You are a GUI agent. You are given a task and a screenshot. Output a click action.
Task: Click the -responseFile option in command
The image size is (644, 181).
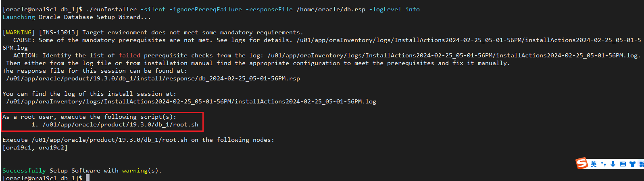269,9
